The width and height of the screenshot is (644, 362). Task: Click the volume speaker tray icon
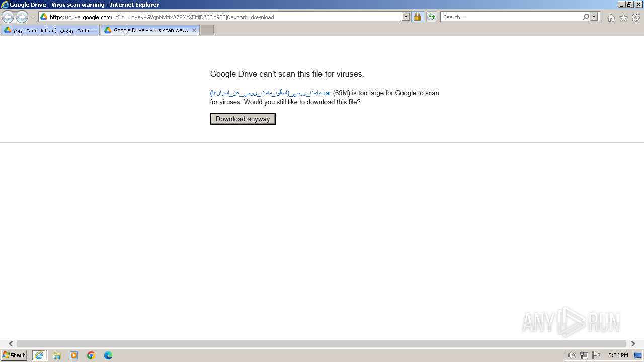pyautogui.click(x=572, y=355)
